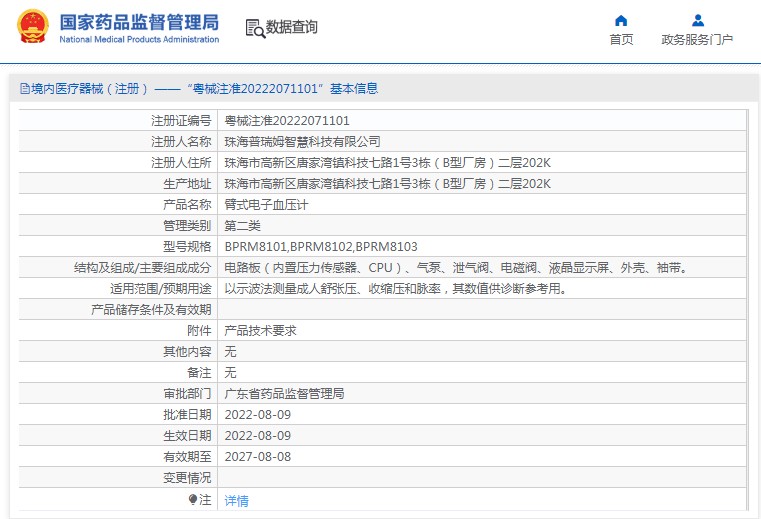Select the 适用范围 intended use value
Image resolution: width=761 pixels, height=519 pixels.
396,288
